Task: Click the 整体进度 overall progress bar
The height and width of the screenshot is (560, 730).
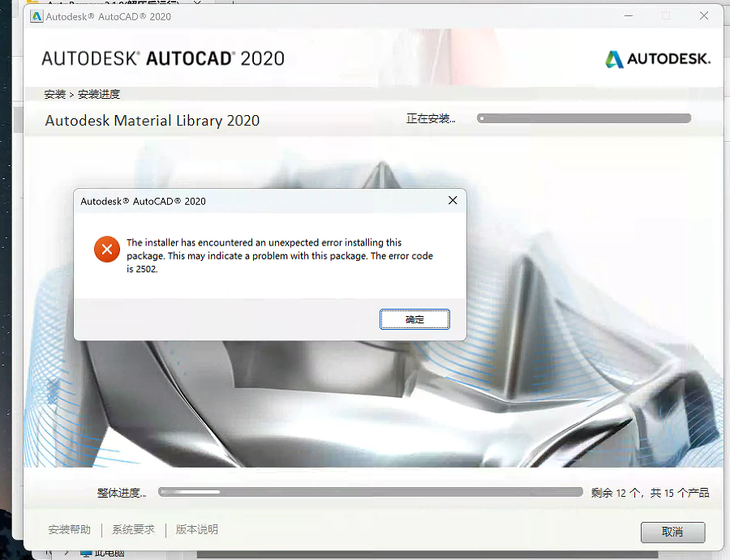Action: coord(371,492)
